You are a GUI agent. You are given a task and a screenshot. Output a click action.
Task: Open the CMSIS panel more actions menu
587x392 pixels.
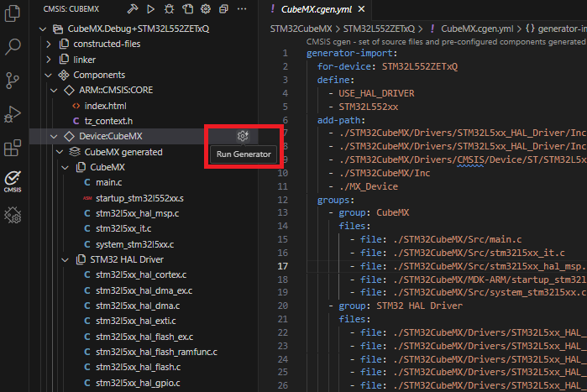(x=242, y=8)
